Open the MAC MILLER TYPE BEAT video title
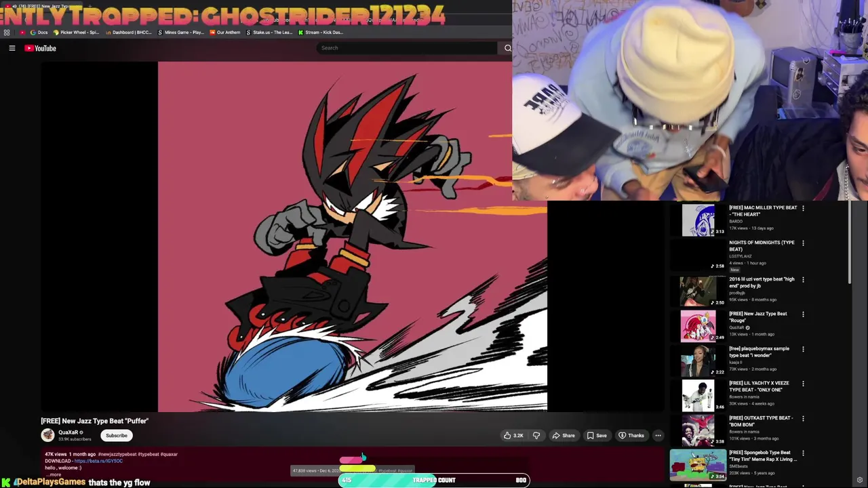868x488 pixels. (x=763, y=211)
